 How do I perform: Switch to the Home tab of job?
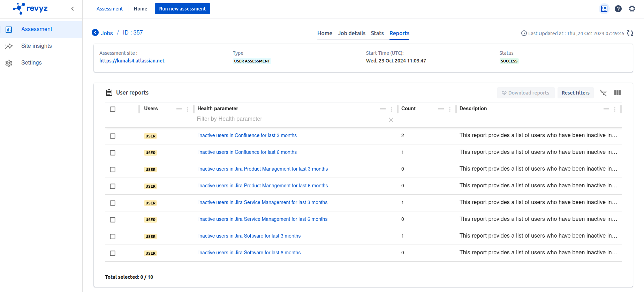click(x=325, y=33)
